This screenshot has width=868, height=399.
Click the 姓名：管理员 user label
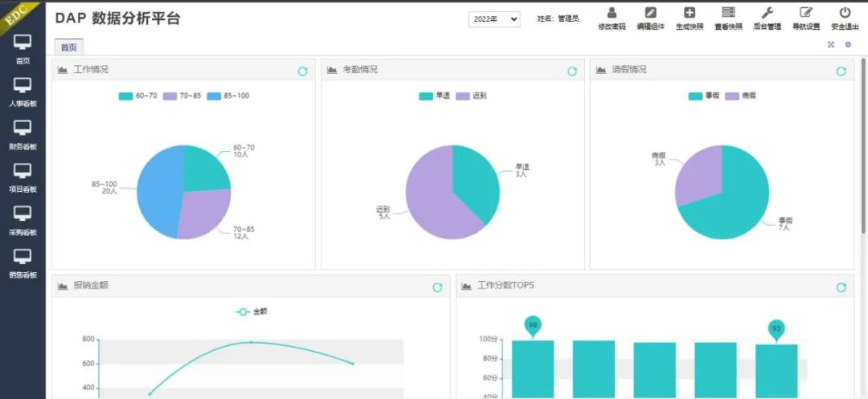pos(558,18)
